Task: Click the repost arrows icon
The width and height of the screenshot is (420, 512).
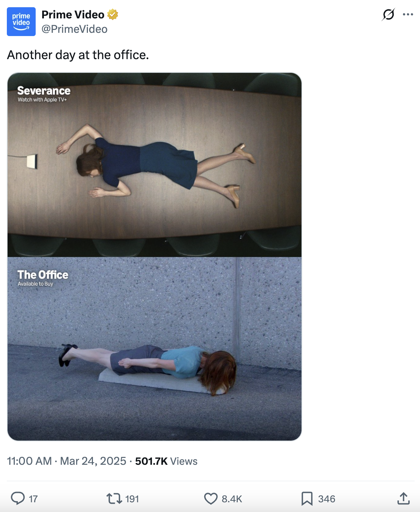Action: coord(114,499)
